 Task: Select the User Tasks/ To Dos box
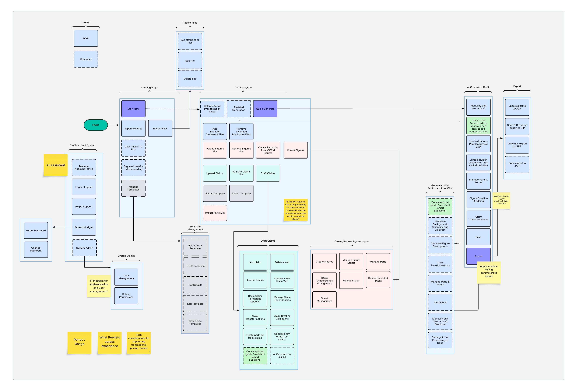[x=133, y=148]
